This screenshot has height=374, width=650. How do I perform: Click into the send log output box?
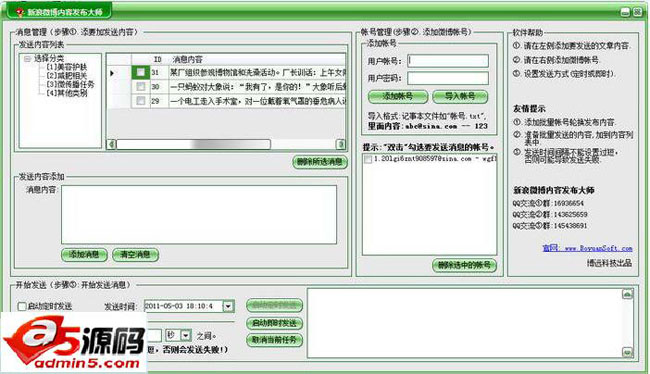tap(464, 323)
